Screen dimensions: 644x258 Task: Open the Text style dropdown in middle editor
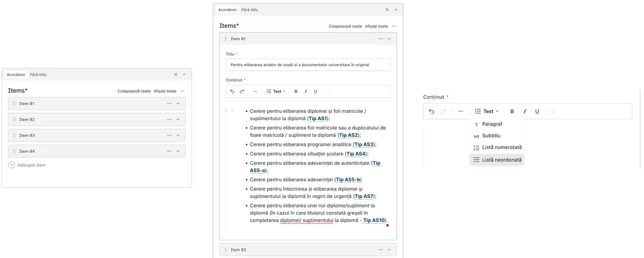[276, 91]
